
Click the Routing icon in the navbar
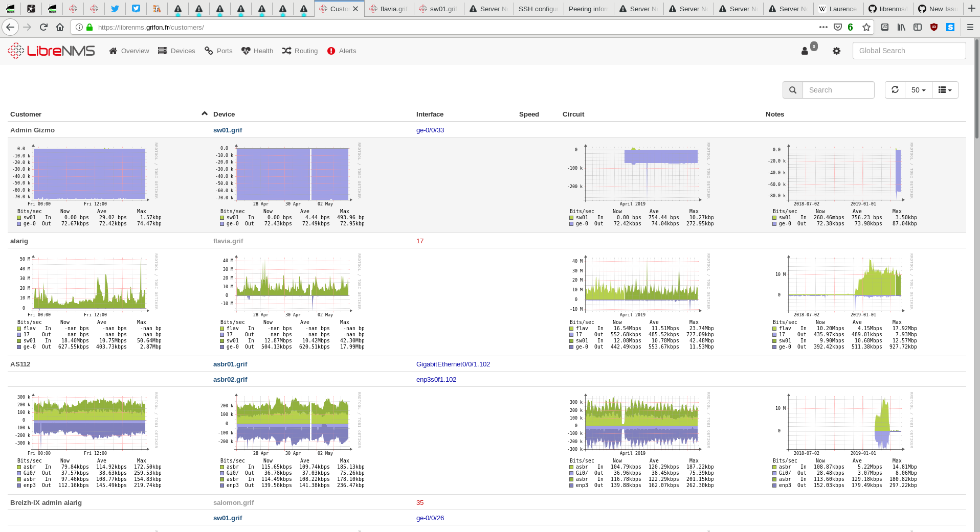pyautogui.click(x=300, y=51)
